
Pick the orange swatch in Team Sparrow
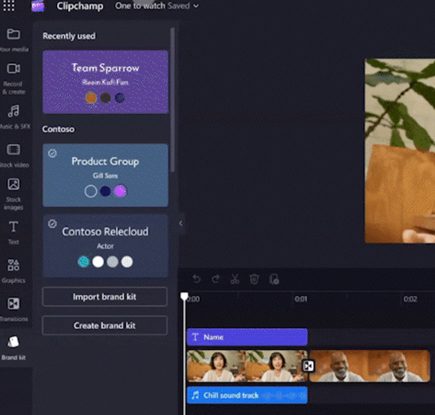pyautogui.click(x=91, y=98)
